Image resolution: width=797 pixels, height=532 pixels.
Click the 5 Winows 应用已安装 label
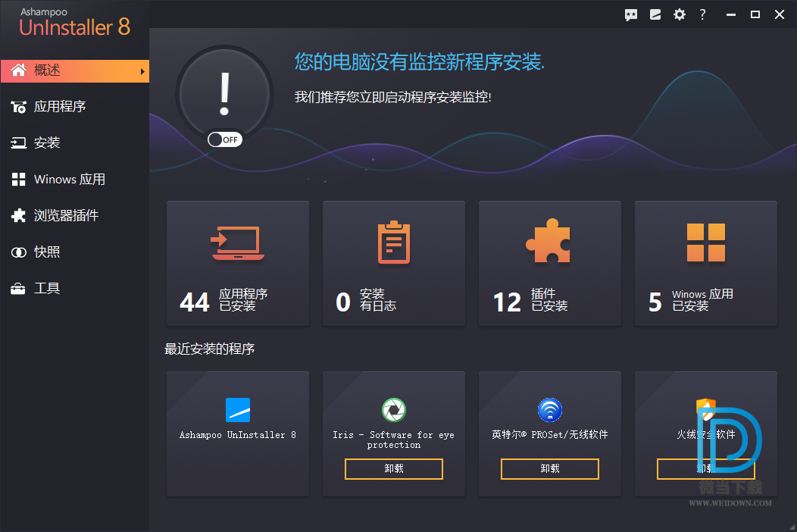pyautogui.click(x=691, y=301)
